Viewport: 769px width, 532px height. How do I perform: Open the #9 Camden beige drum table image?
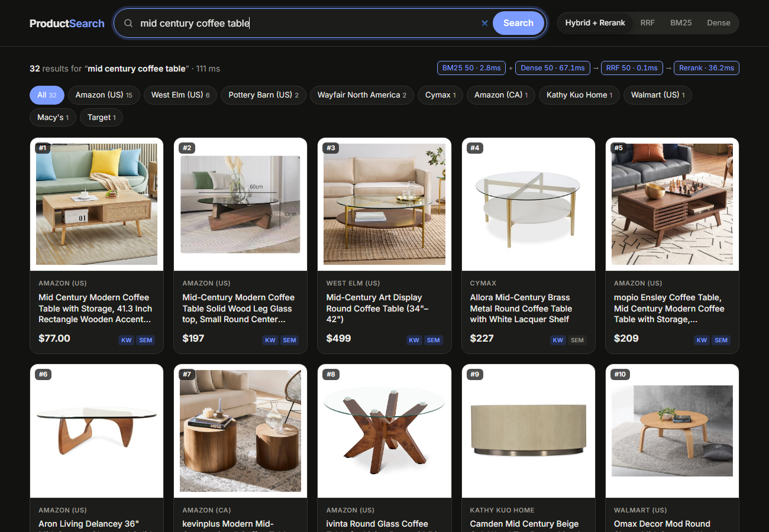coord(528,431)
